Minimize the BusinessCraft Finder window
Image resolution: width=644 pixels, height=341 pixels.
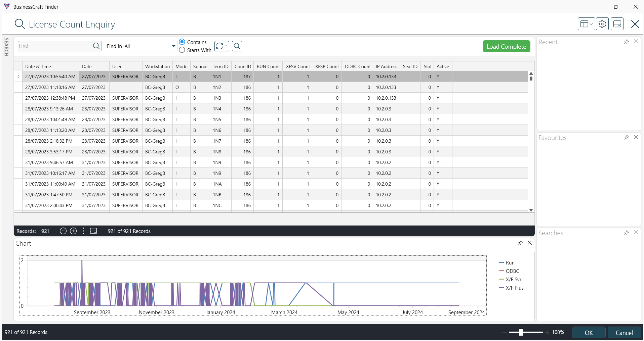coord(597,7)
